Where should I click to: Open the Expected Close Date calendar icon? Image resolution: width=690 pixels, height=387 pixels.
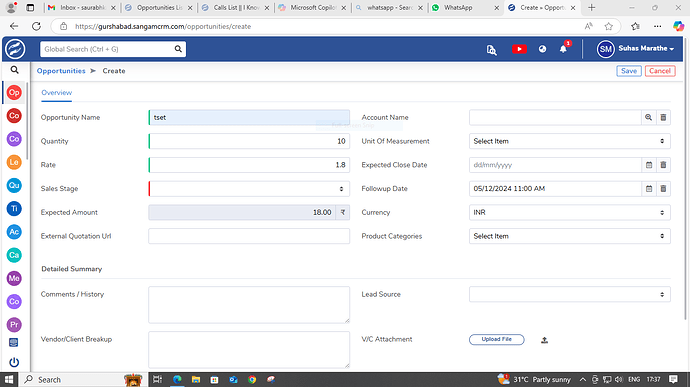649,165
